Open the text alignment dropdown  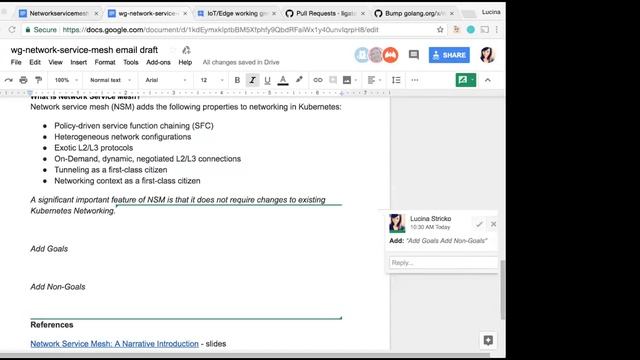(x=374, y=80)
